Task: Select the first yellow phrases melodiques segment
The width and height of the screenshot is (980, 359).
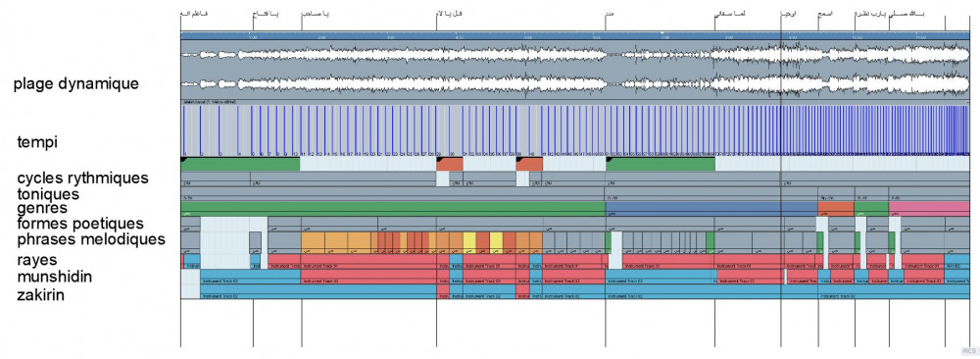Action: [x=469, y=242]
